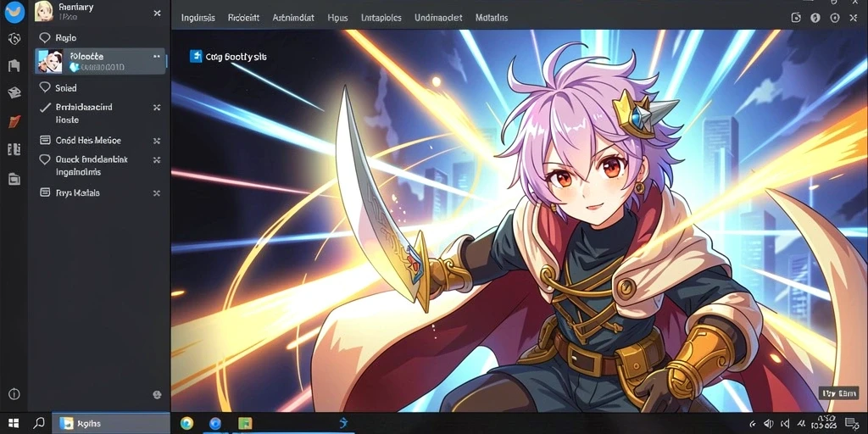The width and height of the screenshot is (868, 434).
Task: Open the "Hpus" menu in the top bar
Action: pos(337,18)
